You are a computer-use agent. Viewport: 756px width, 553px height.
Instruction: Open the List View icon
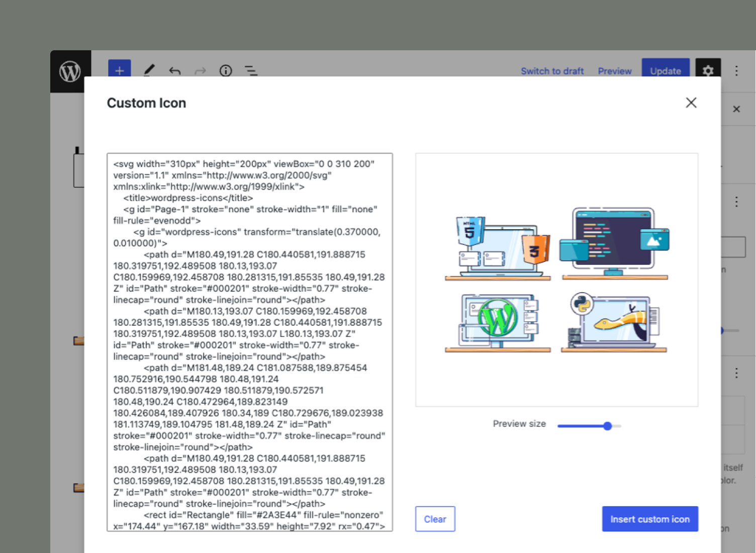251,71
